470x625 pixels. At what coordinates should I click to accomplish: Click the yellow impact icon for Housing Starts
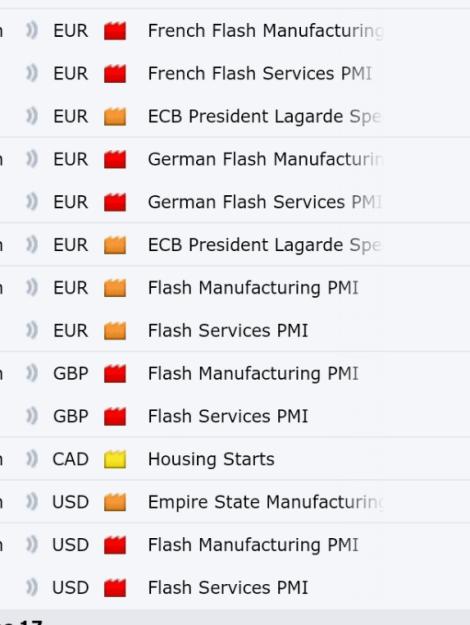115,459
